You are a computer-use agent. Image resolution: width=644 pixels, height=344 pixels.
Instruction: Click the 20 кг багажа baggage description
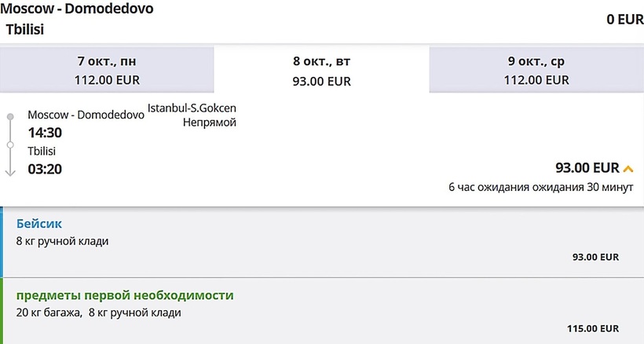tap(49, 313)
